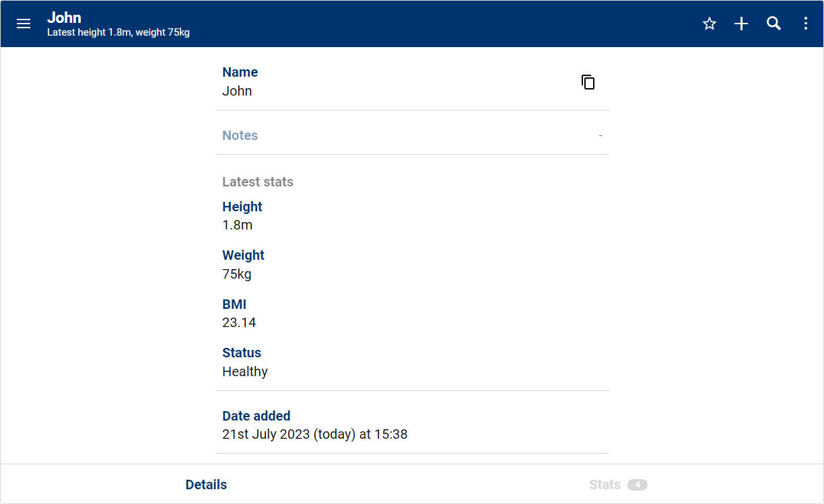Mark John as favorite with star icon
Screen dimensions: 824x504
tap(709, 24)
